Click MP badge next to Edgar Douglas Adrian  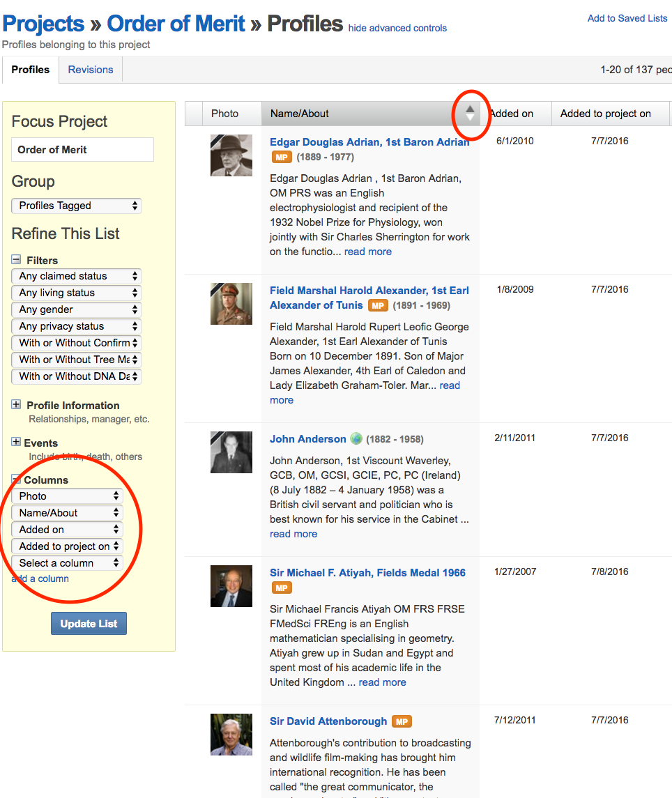click(x=282, y=158)
